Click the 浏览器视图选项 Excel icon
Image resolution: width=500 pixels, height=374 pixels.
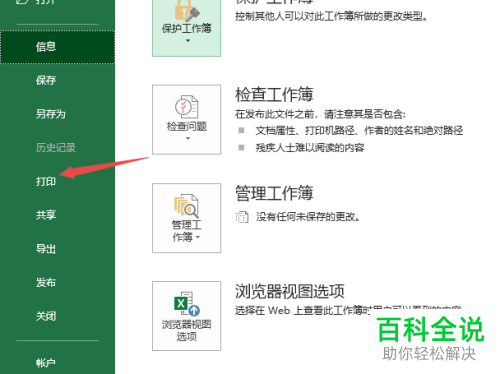point(187,304)
